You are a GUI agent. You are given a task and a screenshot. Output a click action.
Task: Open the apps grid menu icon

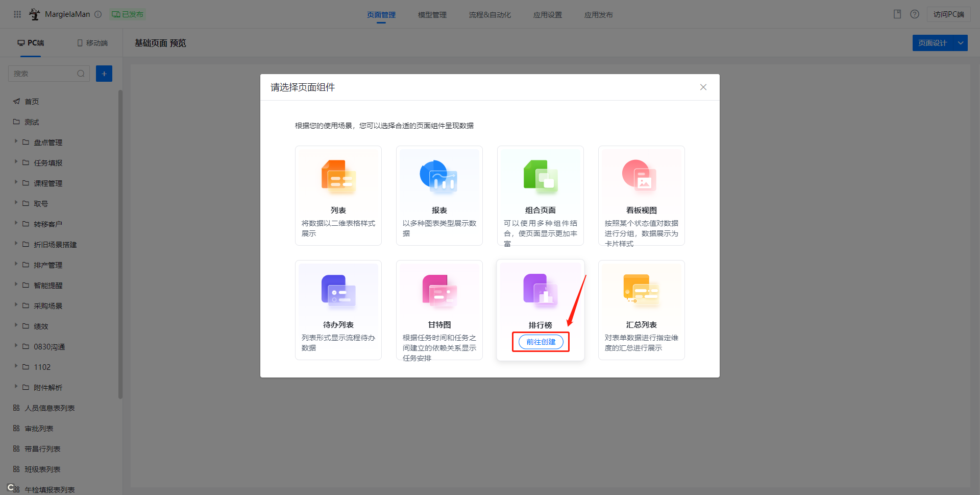click(x=17, y=14)
